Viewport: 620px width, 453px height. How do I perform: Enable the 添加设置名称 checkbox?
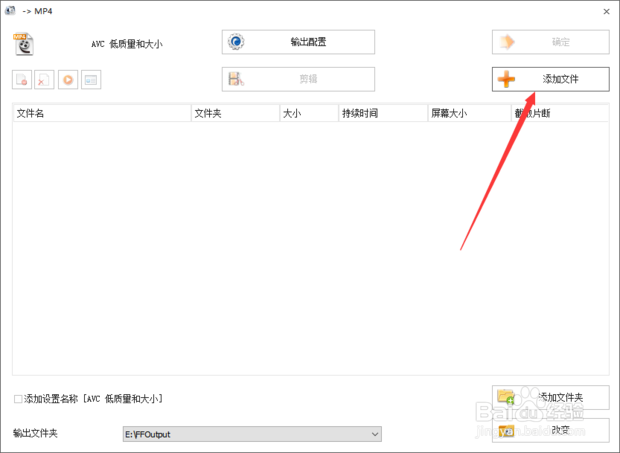point(18,399)
